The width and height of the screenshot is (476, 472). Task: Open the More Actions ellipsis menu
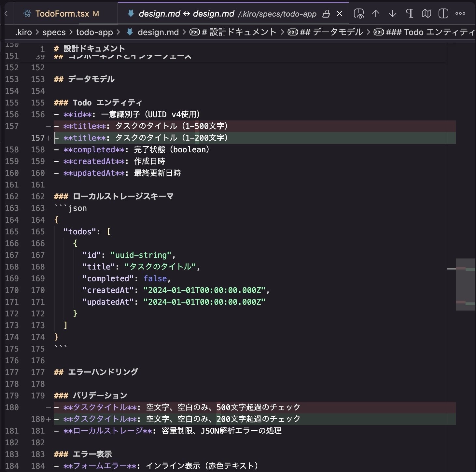[460, 13]
